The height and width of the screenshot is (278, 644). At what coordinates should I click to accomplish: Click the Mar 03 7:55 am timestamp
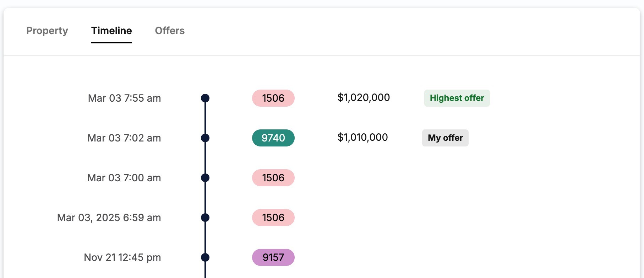(124, 98)
